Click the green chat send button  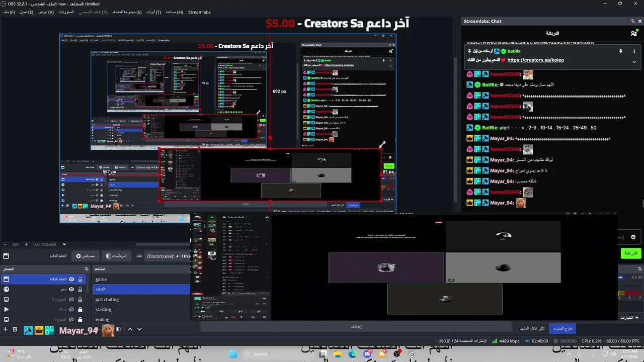tap(630, 253)
